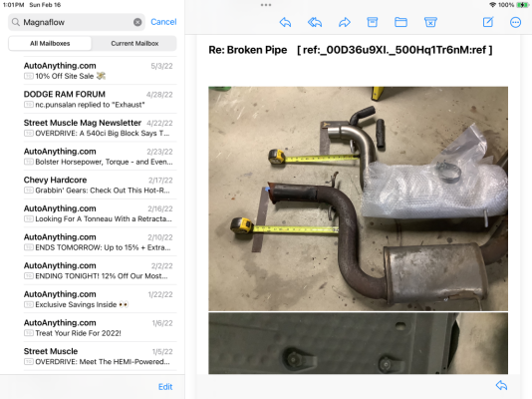Tap the Reply arrow in the top toolbar
Image resolution: width=532 pixels, height=399 pixels.
pyautogui.click(x=285, y=22)
